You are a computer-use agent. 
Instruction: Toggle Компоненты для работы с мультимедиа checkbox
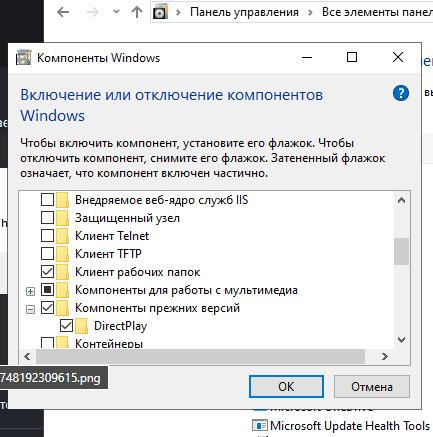pos(47,290)
